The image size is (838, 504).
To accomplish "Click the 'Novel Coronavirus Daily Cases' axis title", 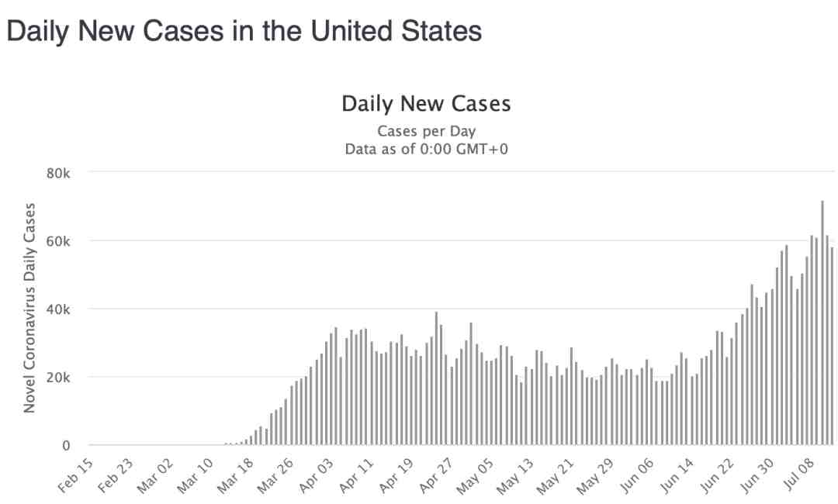I will (x=29, y=308).
